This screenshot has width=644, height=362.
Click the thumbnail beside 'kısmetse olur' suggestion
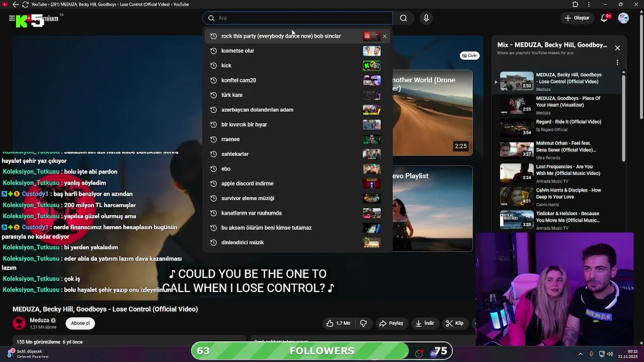click(x=372, y=51)
